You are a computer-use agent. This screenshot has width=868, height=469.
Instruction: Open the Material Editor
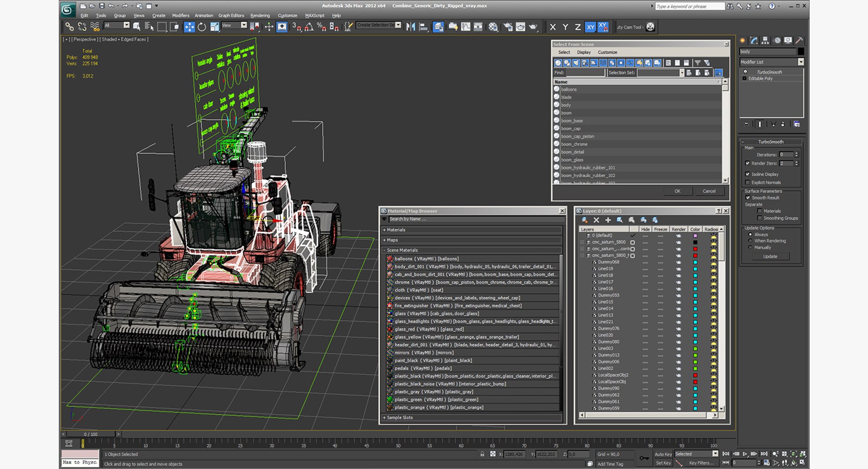pyautogui.click(x=493, y=27)
